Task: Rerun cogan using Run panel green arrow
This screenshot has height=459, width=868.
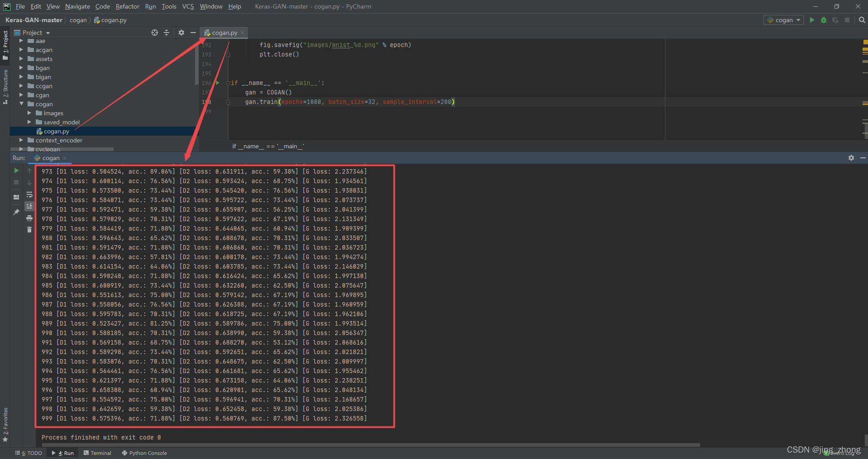Action: [x=16, y=170]
